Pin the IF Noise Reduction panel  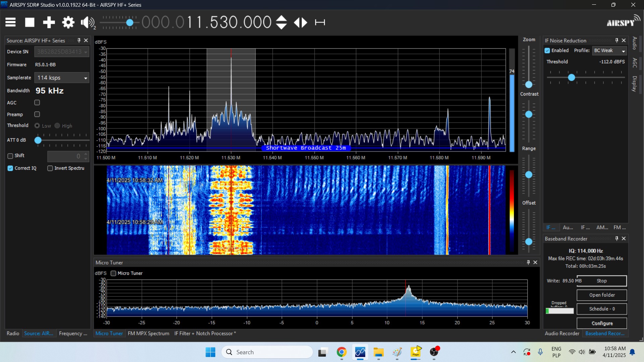click(617, 40)
